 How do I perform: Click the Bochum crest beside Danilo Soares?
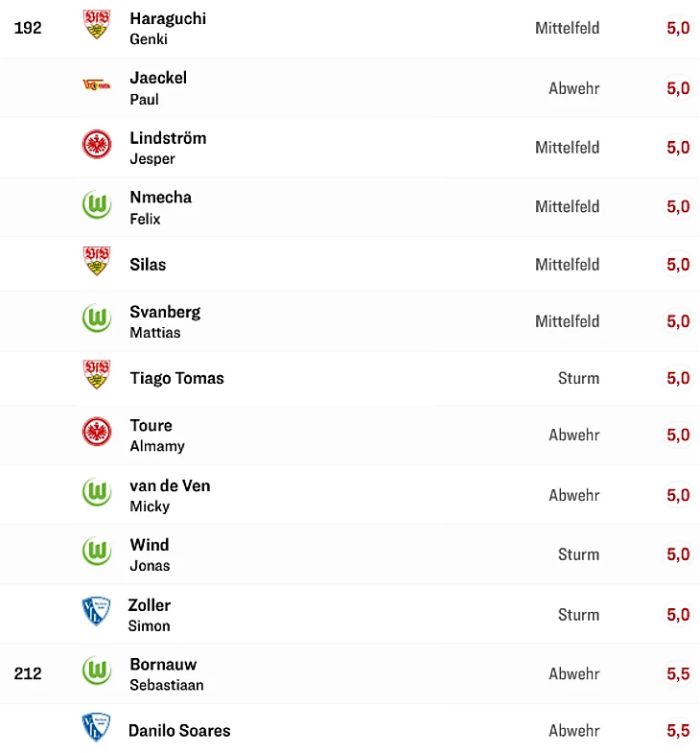click(97, 728)
